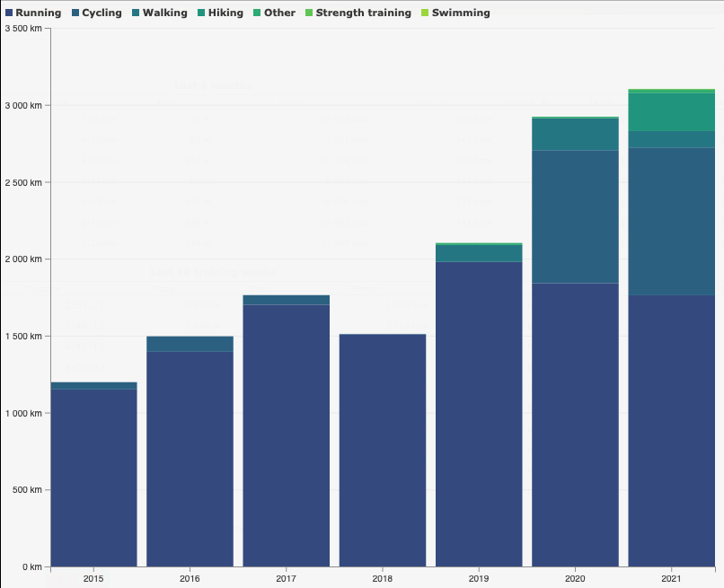724x588 pixels.
Task: Click the 2019 Walking bar segment
Action: (x=479, y=253)
